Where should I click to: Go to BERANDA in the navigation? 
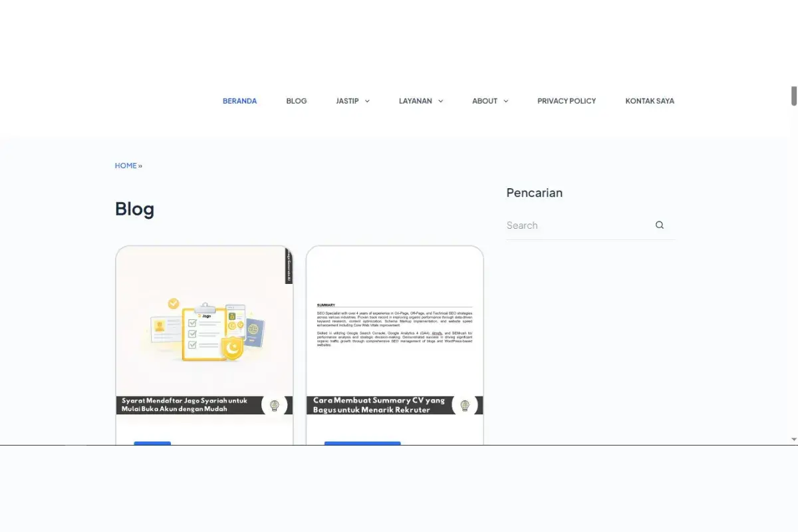pos(239,101)
